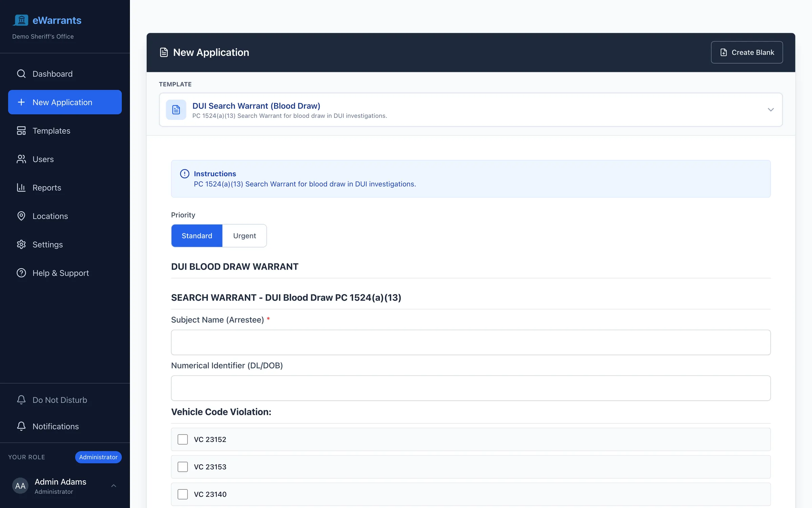Click the document icon in New Application header
The height and width of the screenshot is (508, 812).
point(164,52)
